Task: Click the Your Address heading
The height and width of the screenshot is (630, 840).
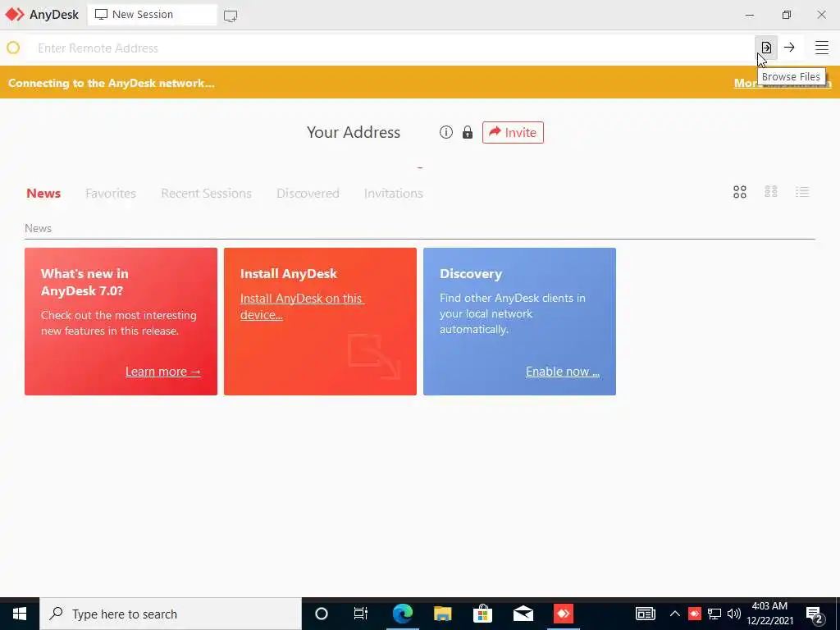Action: 354,132
